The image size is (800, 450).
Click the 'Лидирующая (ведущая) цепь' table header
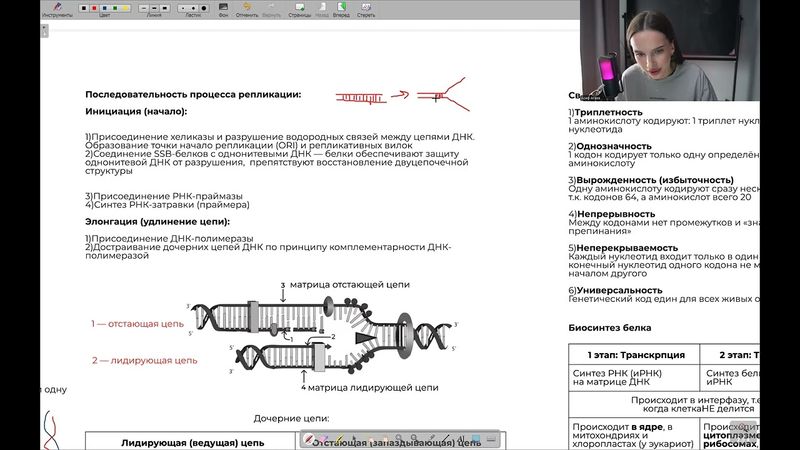(x=192, y=443)
